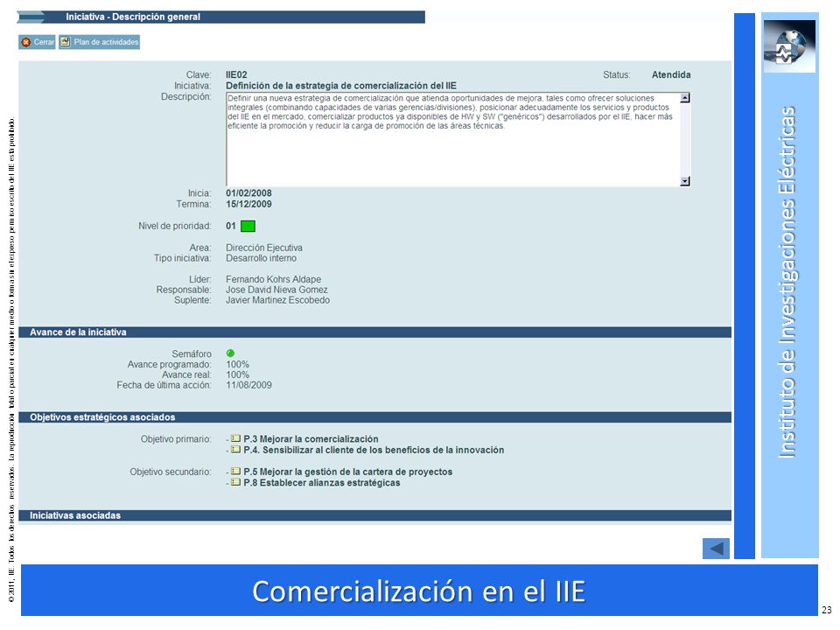
Task: Open objective P.5 Mejorar la gestión de cartera
Action: tap(347, 472)
